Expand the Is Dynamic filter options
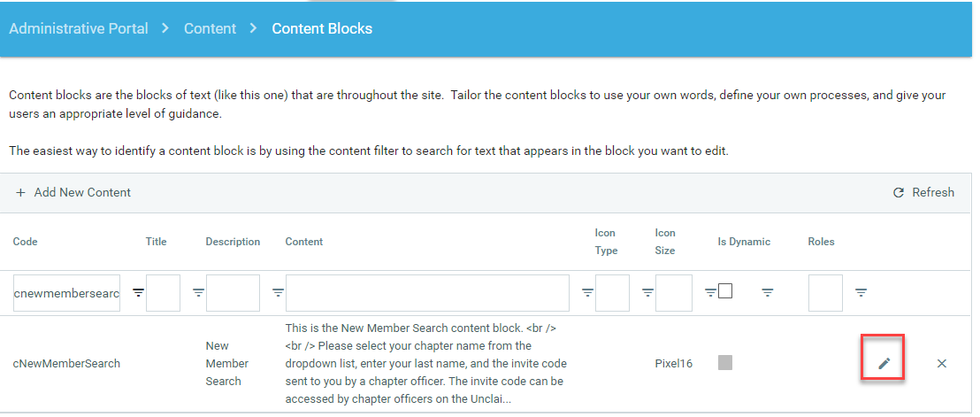980x417 pixels. [x=768, y=292]
